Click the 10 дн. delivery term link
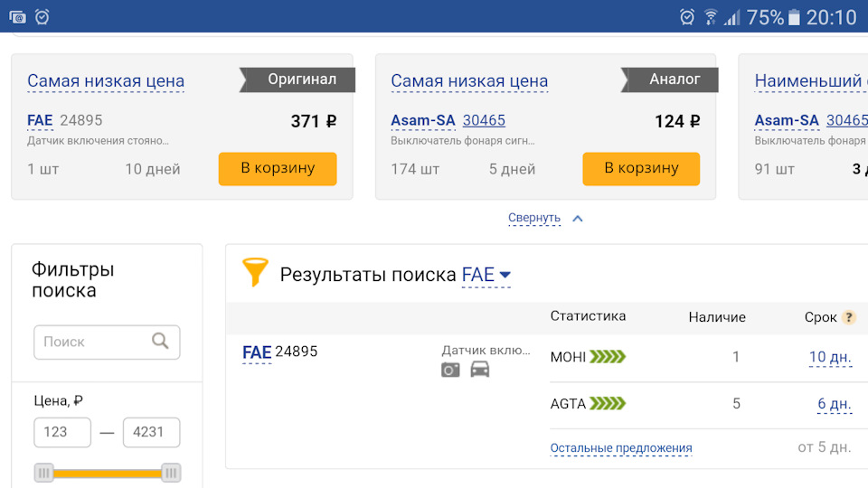 pyautogui.click(x=830, y=357)
